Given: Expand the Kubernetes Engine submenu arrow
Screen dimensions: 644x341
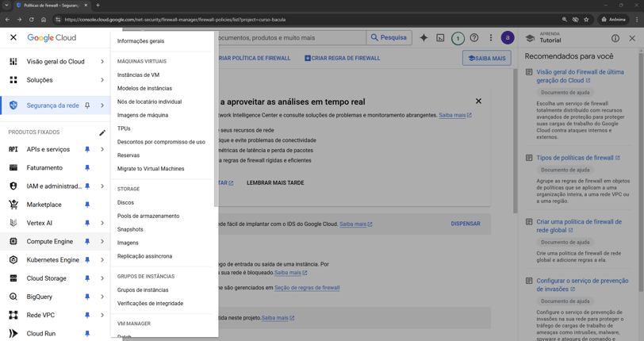Looking at the screenshot, I should point(102,259).
